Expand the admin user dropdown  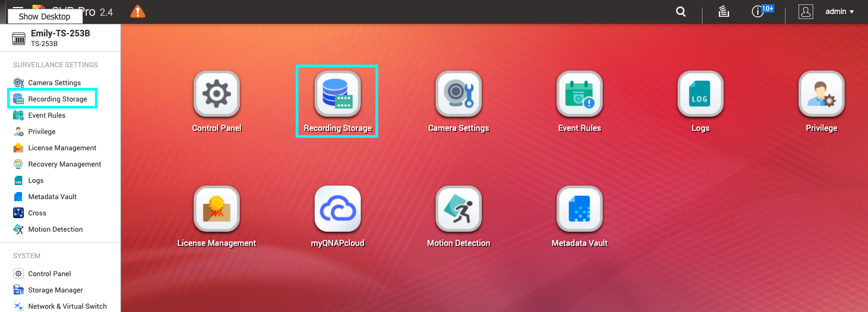(x=839, y=11)
